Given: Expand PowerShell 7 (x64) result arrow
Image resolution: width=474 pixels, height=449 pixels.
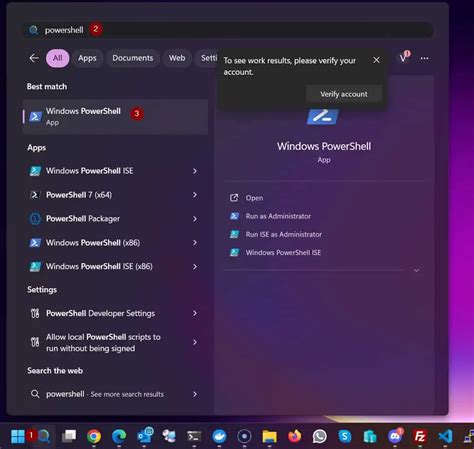Looking at the screenshot, I should click(195, 195).
